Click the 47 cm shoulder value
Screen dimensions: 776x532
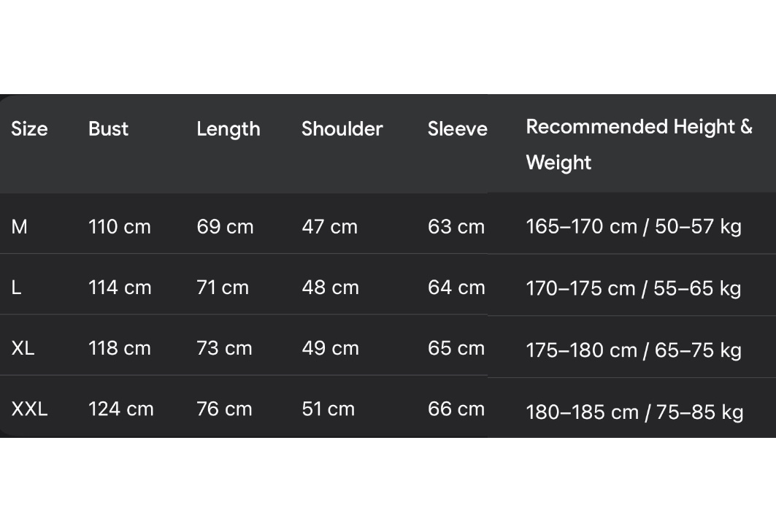pos(329,227)
